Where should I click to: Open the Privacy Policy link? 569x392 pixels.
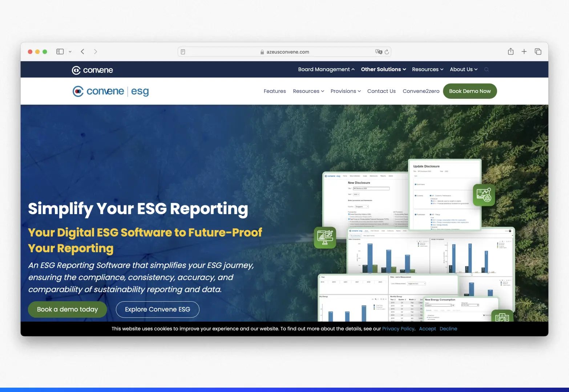pos(398,328)
